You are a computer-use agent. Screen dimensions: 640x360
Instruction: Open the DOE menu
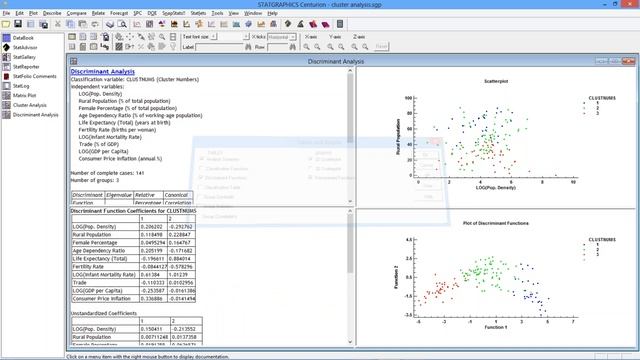152,13
